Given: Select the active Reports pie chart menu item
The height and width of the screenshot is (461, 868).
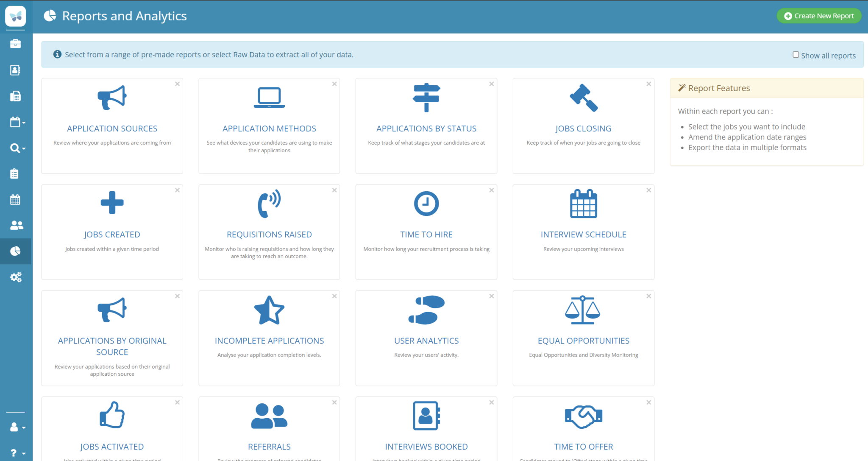Looking at the screenshot, I should (15, 251).
